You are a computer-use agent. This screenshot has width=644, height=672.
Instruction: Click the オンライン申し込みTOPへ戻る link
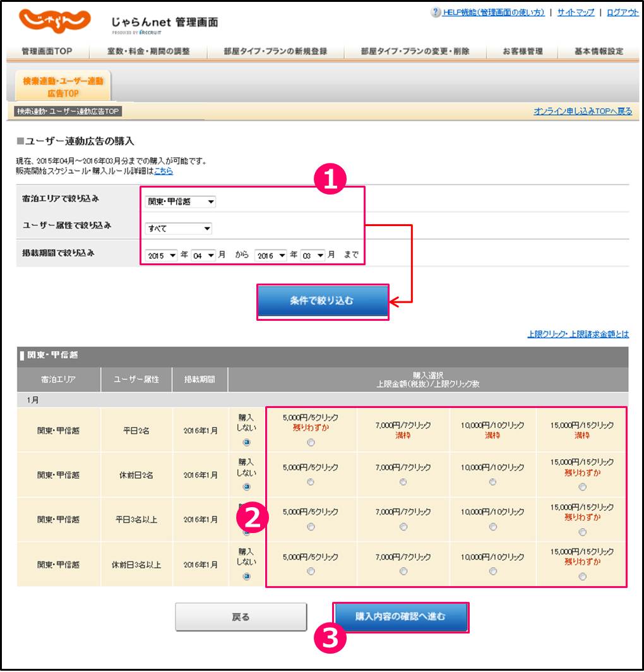coord(582,111)
